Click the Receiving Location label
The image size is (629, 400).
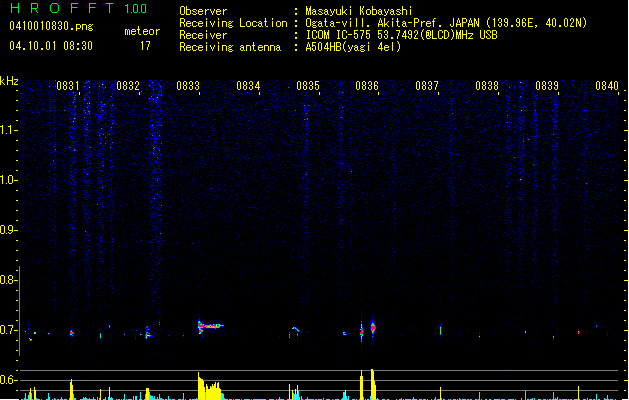[x=233, y=23]
